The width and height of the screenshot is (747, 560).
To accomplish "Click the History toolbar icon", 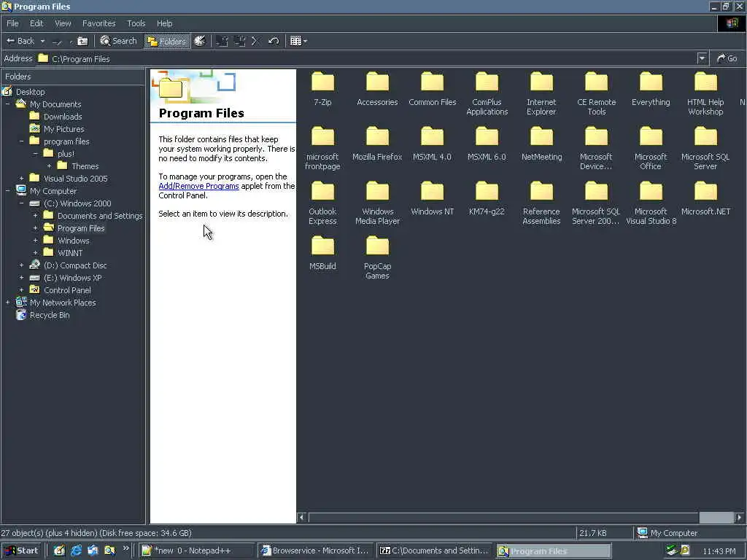I will [200, 41].
